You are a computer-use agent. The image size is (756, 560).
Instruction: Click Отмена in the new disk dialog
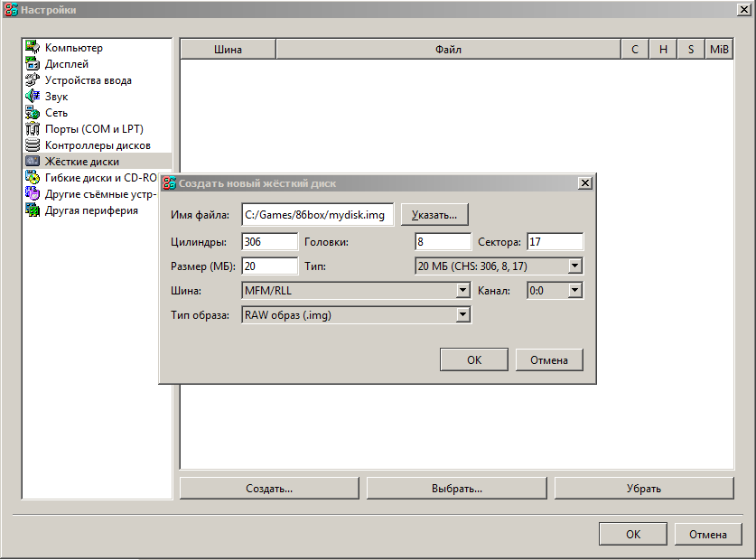pyautogui.click(x=549, y=359)
